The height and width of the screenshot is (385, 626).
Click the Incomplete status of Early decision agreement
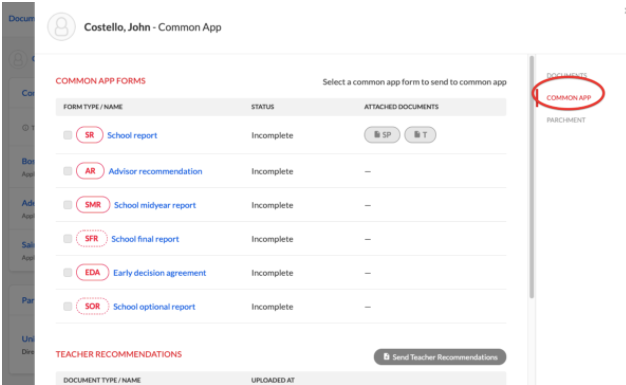click(272, 273)
